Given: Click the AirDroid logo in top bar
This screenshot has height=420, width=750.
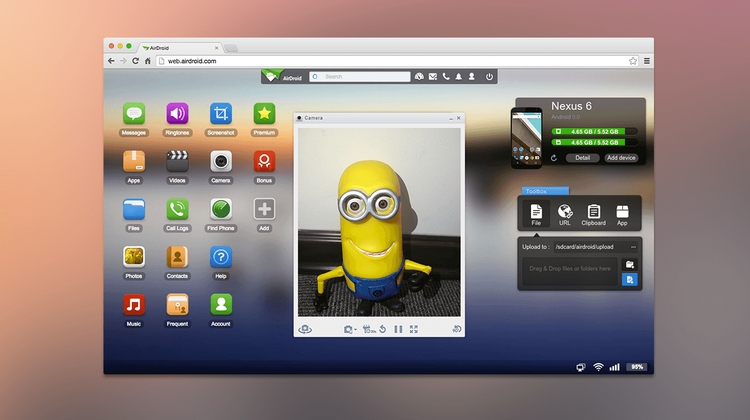Looking at the screenshot, I should click(282, 77).
